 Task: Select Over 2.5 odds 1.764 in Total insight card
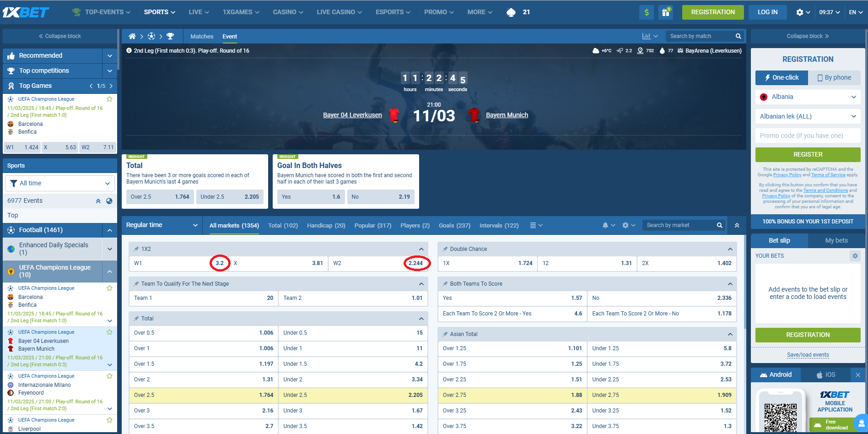click(x=160, y=197)
